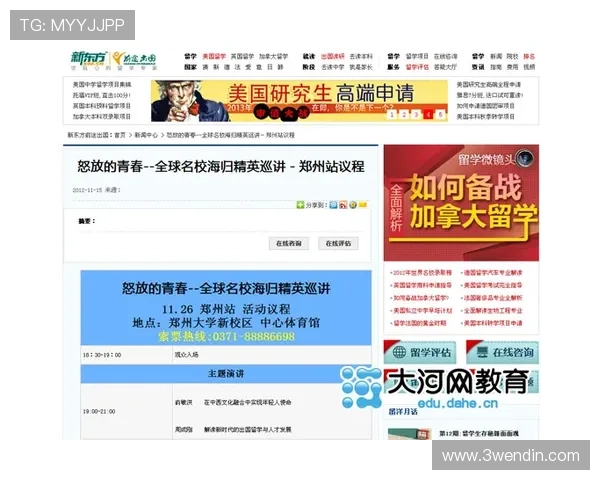Open the 美国本科转学项目申请 link
This screenshot has height=480, width=600.
click(x=491, y=323)
